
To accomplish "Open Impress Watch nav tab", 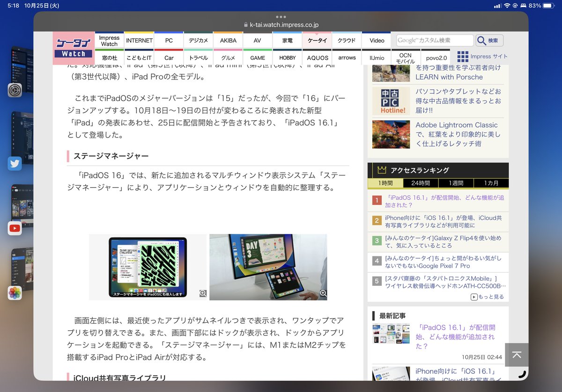I will [x=109, y=40].
